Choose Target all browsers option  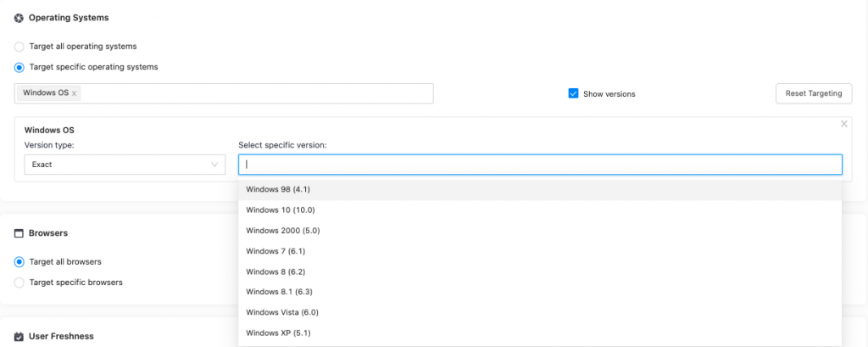pyautogui.click(x=19, y=262)
